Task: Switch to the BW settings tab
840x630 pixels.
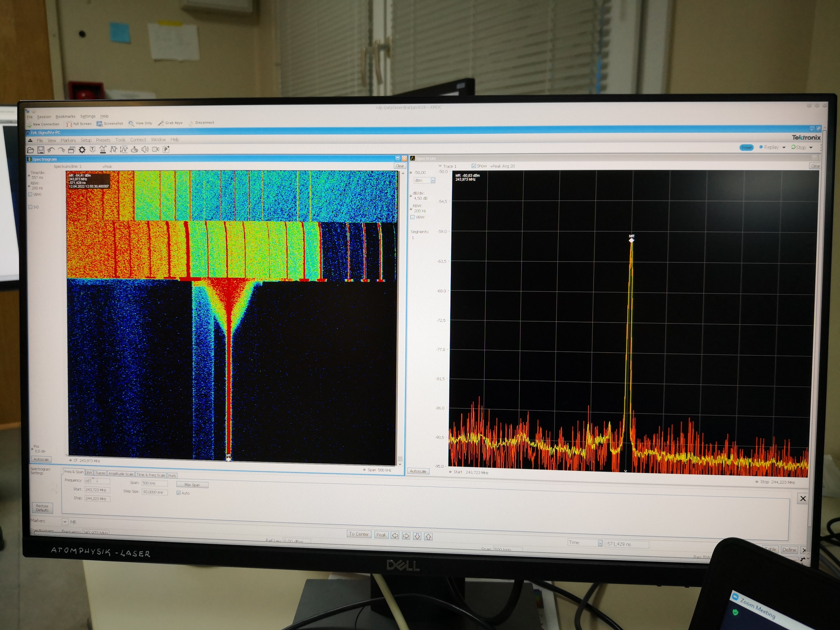Action: tap(89, 472)
